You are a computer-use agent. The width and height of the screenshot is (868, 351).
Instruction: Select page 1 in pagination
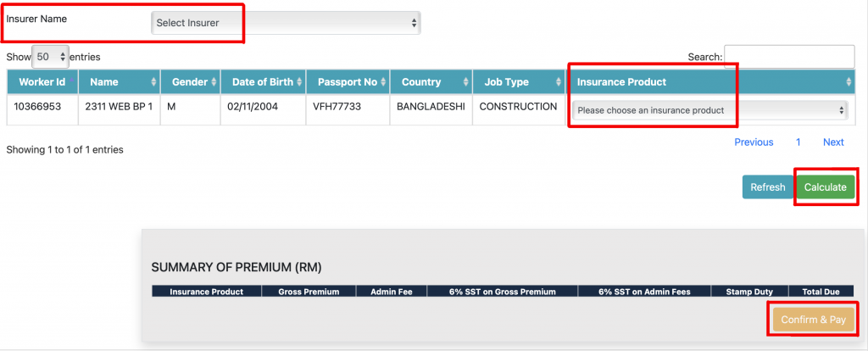[x=798, y=142]
